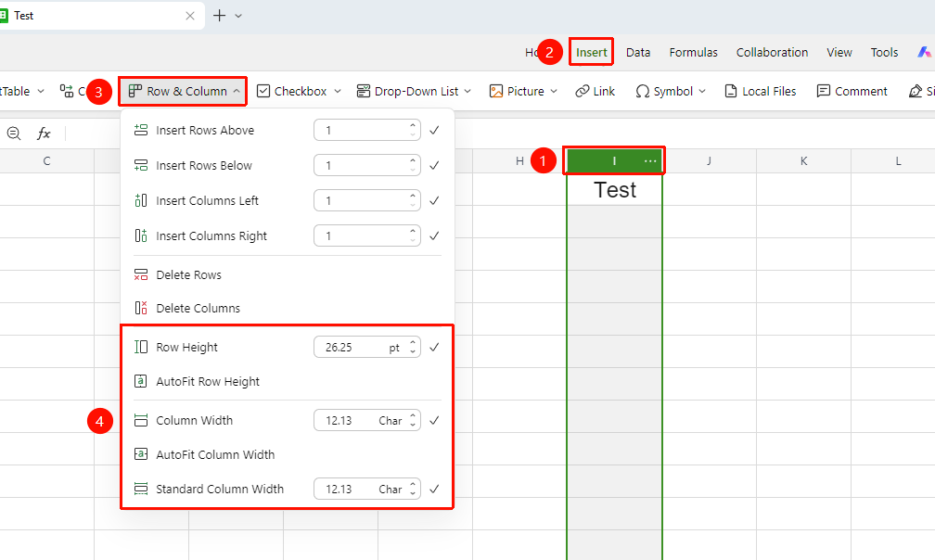Expand the Checkbox dropdown arrow
Image resolution: width=935 pixels, height=560 pixels.
[x=338, y=91]
